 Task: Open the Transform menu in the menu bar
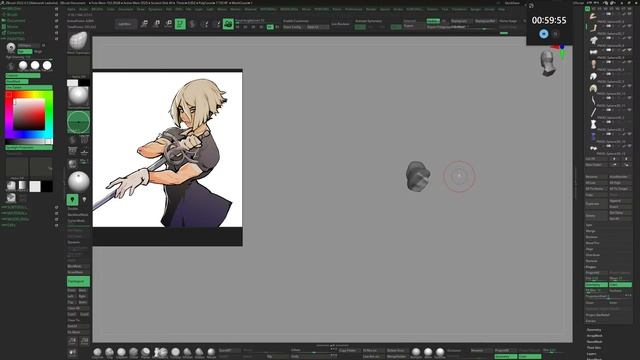coord(459,9)
